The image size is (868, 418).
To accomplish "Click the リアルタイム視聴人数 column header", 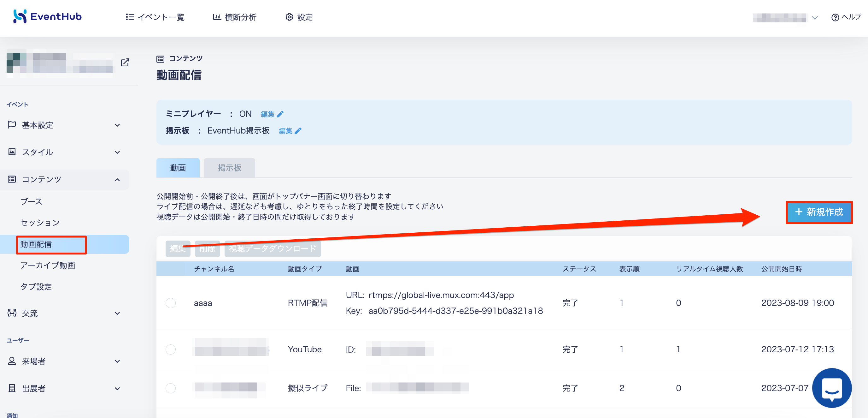I will [x=709, y=269].
